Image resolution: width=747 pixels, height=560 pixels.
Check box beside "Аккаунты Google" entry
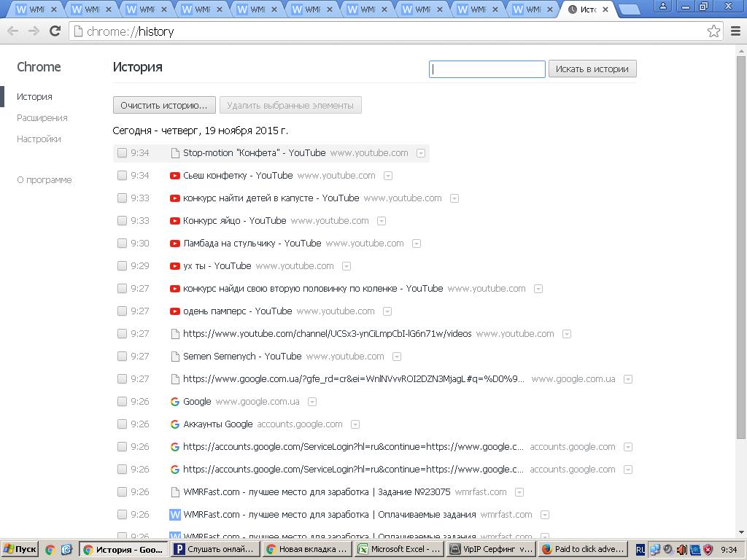click(x=122, y=424)
